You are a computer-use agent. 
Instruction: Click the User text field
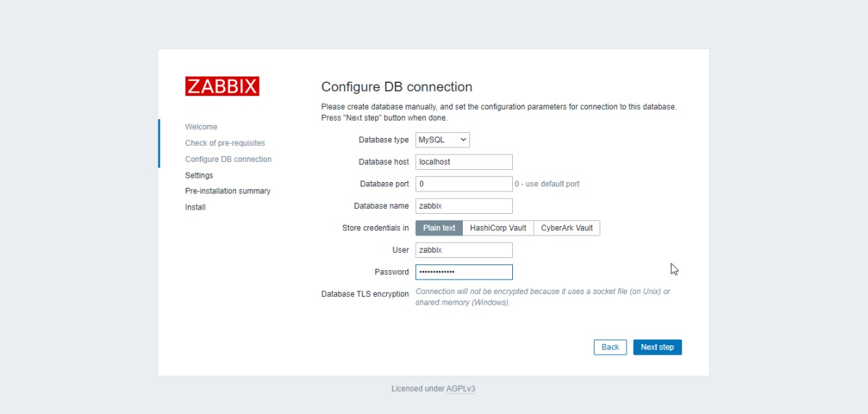(464, 250)
